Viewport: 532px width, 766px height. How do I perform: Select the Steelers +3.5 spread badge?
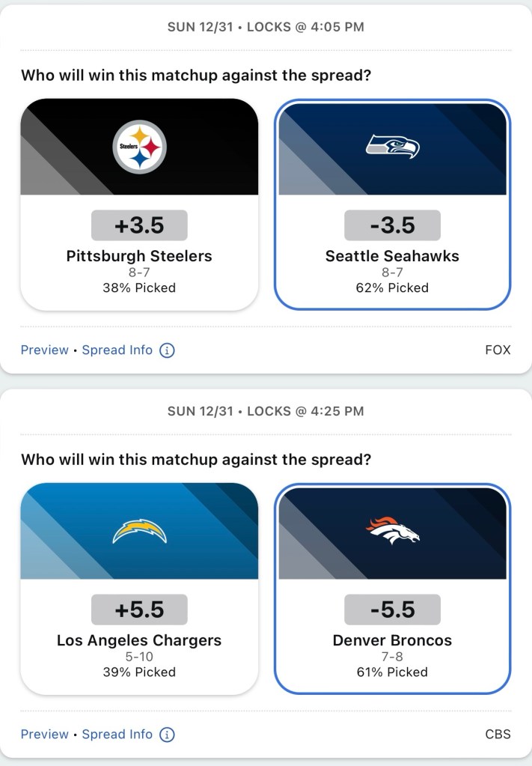139,225
